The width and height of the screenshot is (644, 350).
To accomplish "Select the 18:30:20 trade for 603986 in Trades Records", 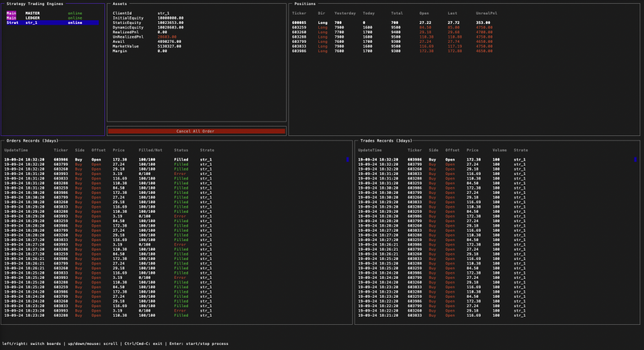I will tap(442, 188).
